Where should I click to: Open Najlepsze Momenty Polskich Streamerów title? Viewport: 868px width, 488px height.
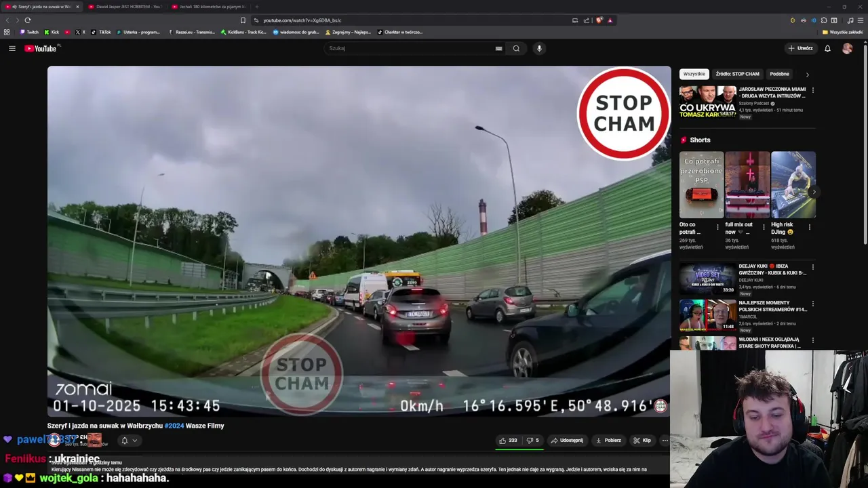point(772,306)
